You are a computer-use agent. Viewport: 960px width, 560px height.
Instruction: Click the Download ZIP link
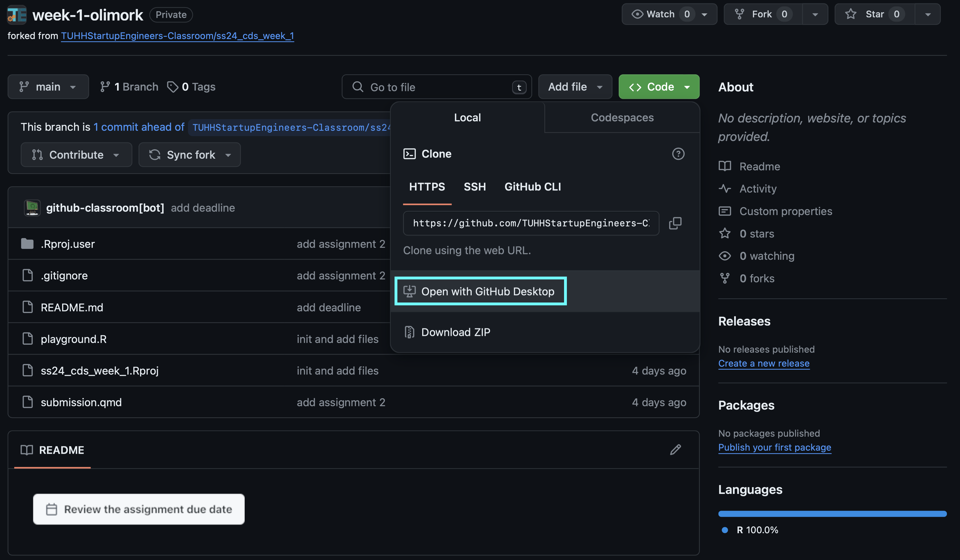pyautogui.click(x=455, y=331)
